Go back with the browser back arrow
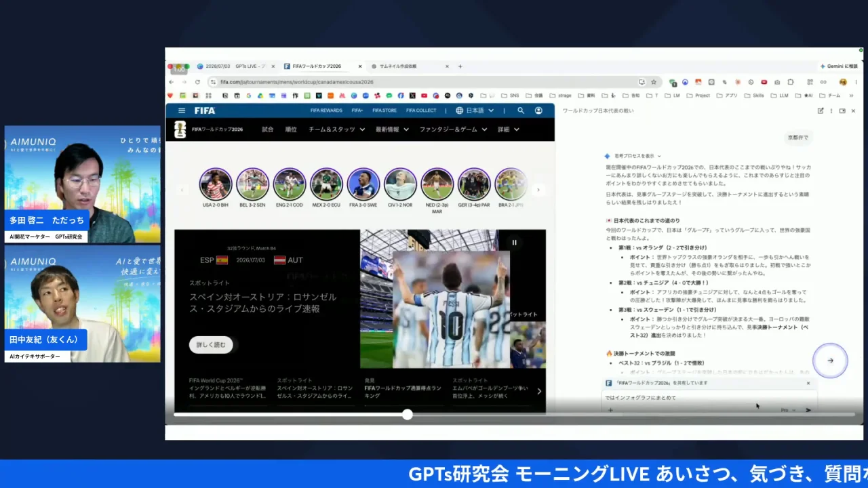The width and height of the screenshot is (868, 488). [x=172, y=82]
